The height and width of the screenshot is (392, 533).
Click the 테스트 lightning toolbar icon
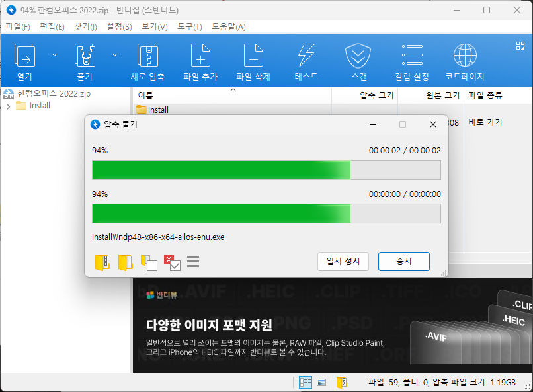coord(306,56)
